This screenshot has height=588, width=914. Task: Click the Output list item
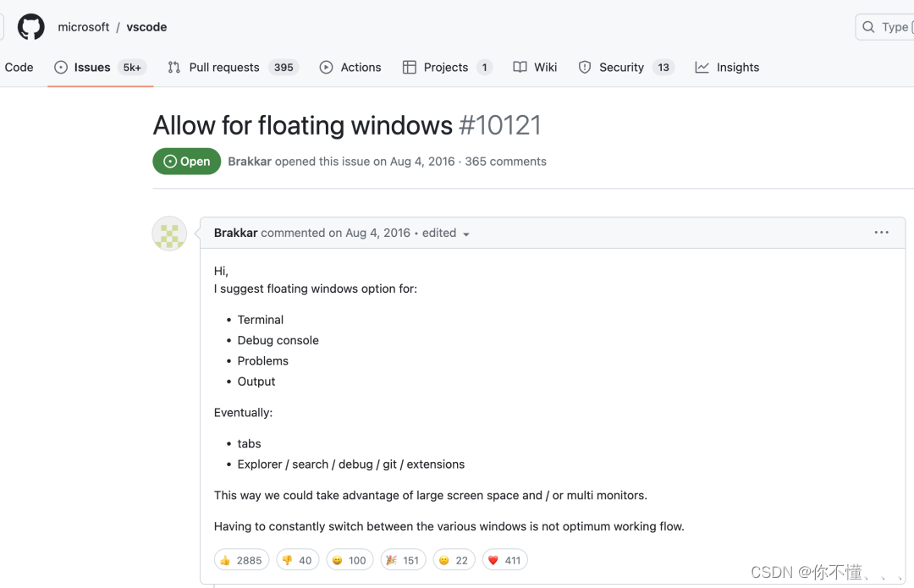click(x=256, y=382)
